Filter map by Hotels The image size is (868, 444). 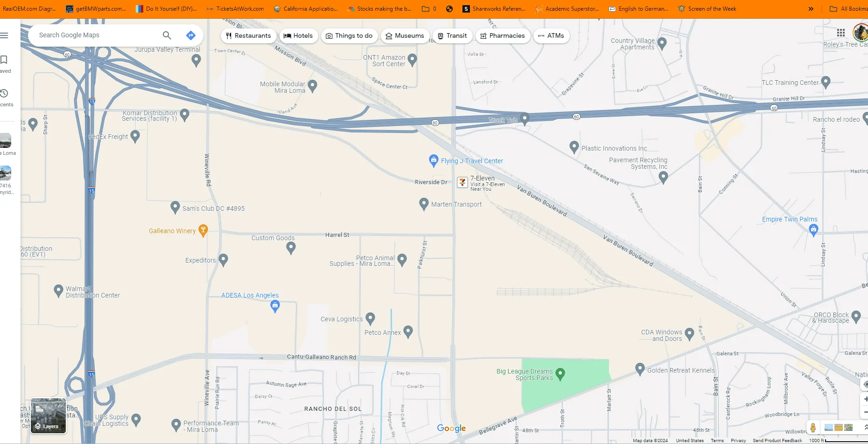coord(298,35)
